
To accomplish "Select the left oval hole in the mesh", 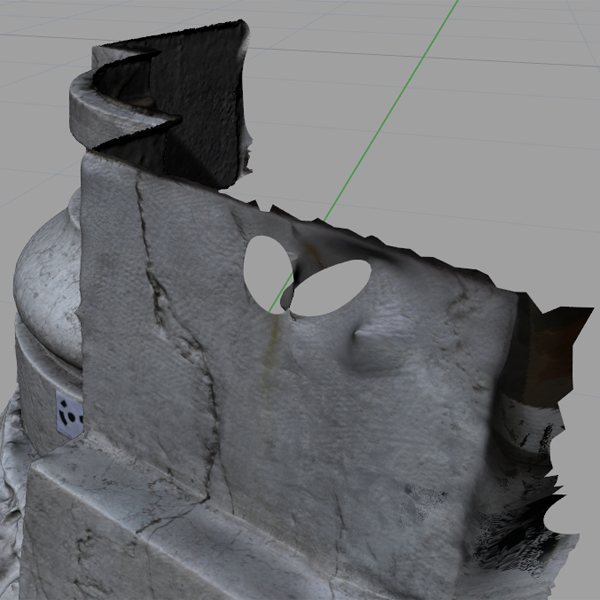I will (x=266, y=270).
